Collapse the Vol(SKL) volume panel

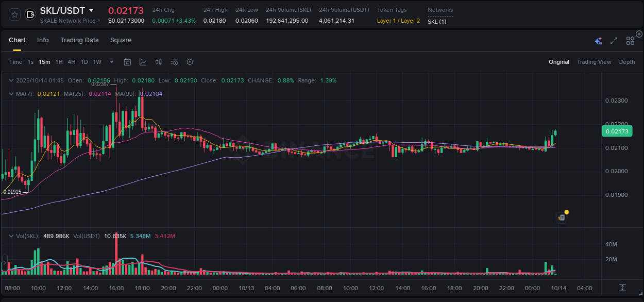coord(11,235)
